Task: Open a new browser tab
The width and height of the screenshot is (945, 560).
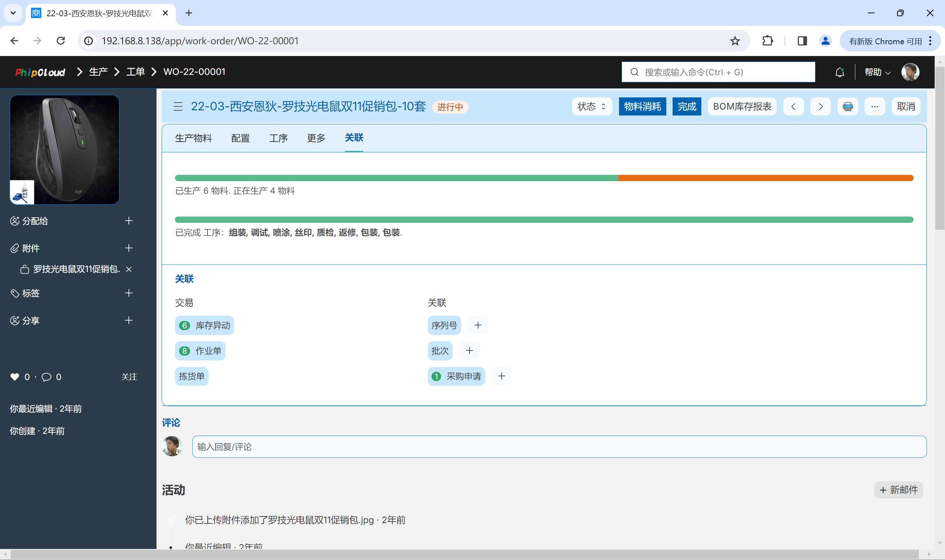Action: (x=189, y=13)
